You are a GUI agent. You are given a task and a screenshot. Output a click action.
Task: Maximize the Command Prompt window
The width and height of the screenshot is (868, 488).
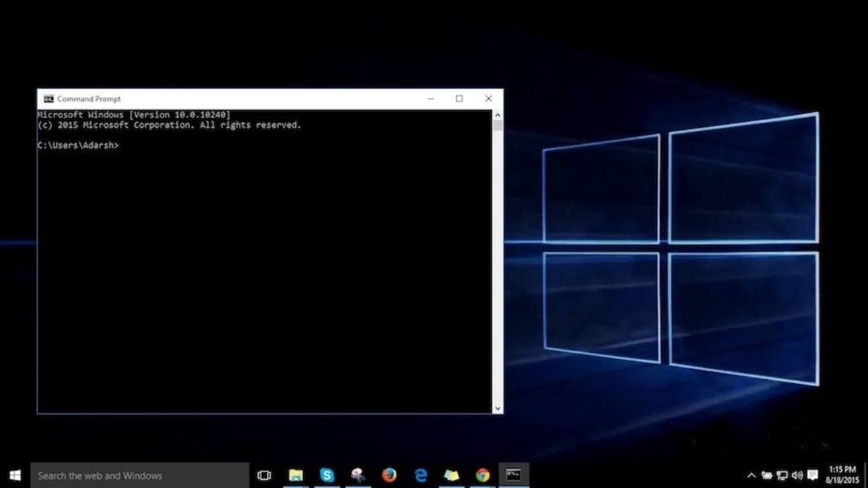click(x=459, y=99)
